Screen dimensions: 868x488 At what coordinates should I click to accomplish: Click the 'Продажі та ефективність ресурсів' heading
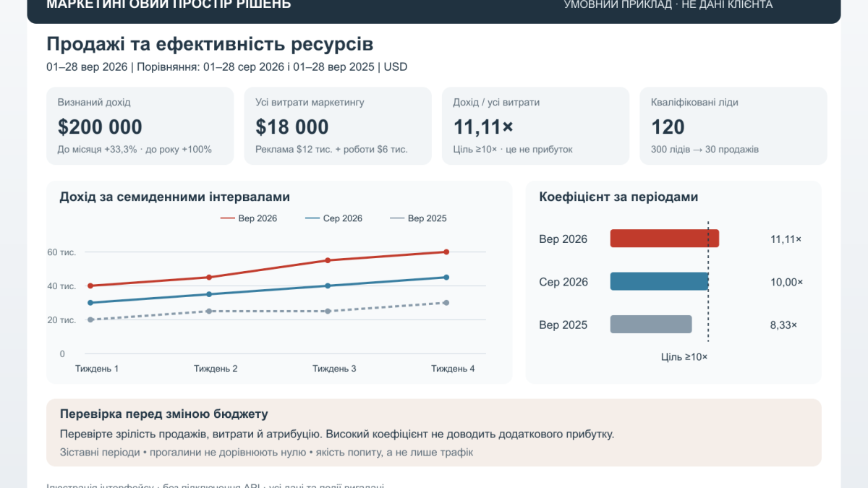coord(210,44)
